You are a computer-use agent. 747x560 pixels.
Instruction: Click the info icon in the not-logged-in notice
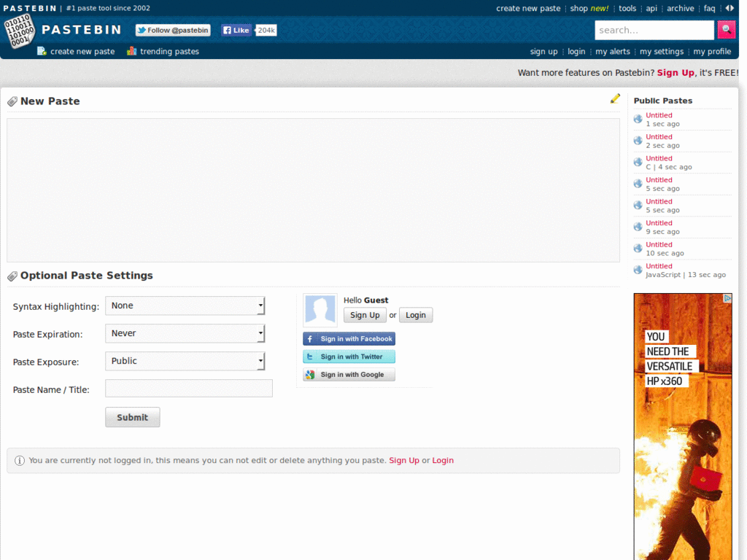coord(20,460)
